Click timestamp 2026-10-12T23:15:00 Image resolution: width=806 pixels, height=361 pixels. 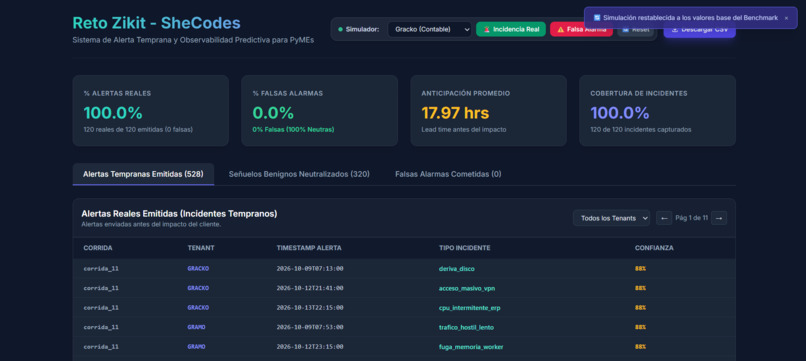(x=310, y=347)
